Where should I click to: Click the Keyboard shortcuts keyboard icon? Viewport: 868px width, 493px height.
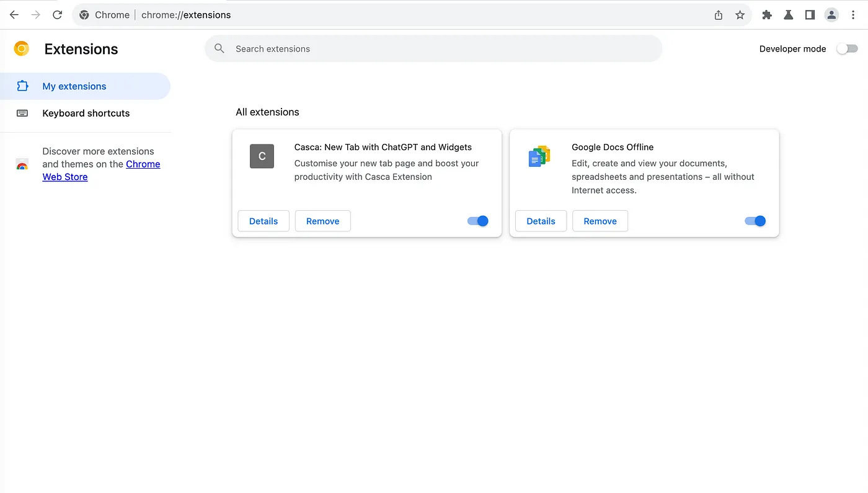pyautogui.click(x=22, y=113)
